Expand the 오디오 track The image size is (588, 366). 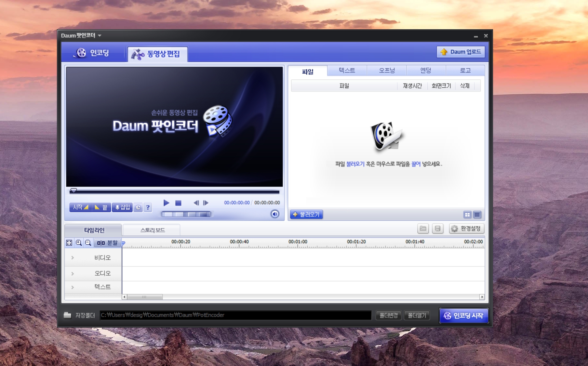tap(73, 274)
